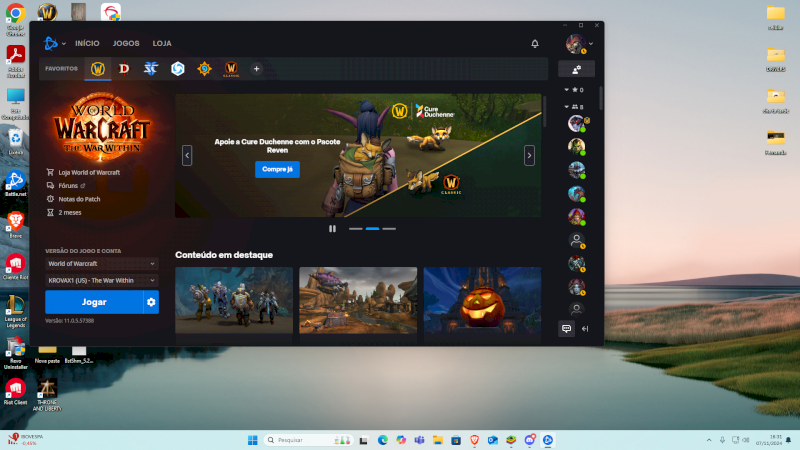Select World of Warcraft favorite icon
The image size is (800, 450).
point(97,68)
